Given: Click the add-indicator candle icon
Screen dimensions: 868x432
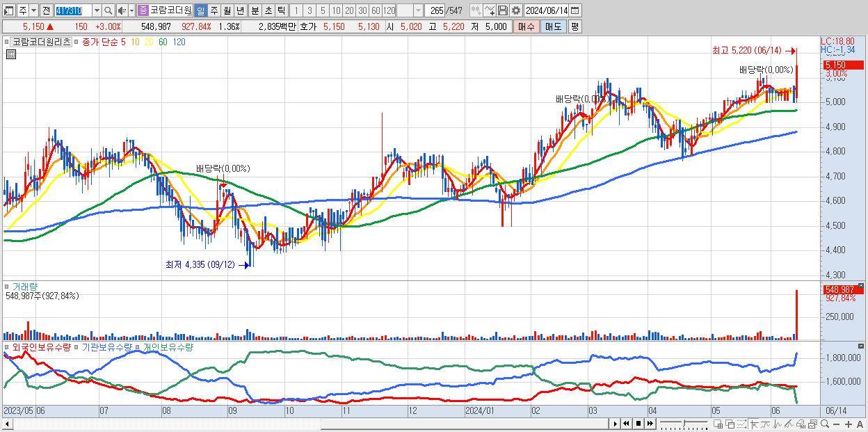Looking at the screenshot, I should coord(476,10).
